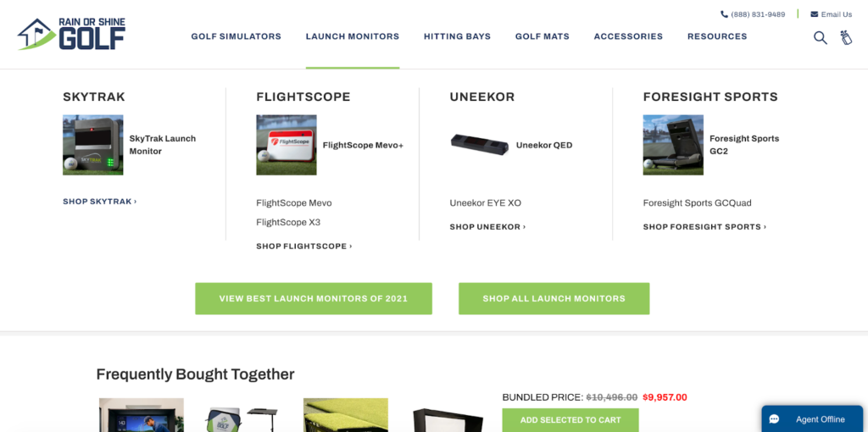Click the phone icon beside (888) 831-9489

(x=724, y=14)
